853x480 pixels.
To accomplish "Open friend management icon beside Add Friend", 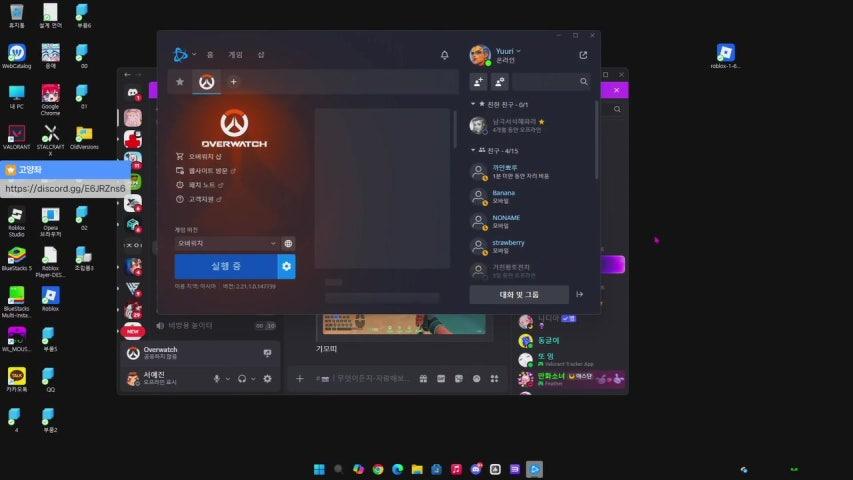I will [499, 82].
